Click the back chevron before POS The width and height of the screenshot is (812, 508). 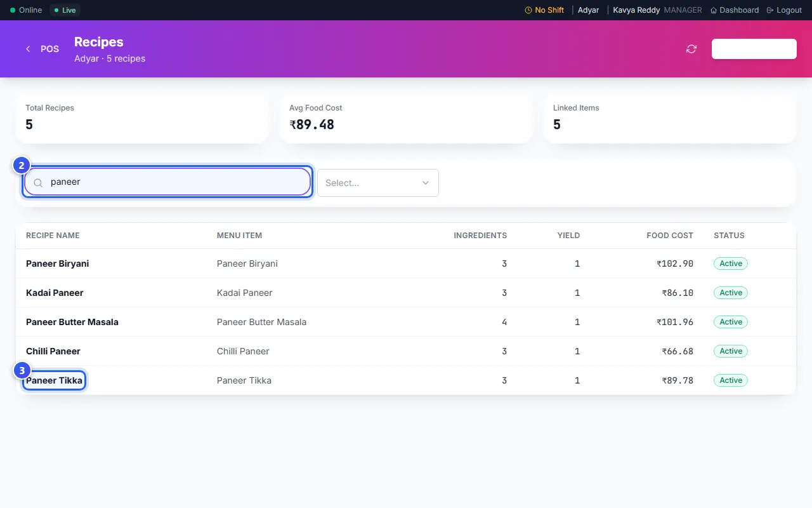(28, 49)
